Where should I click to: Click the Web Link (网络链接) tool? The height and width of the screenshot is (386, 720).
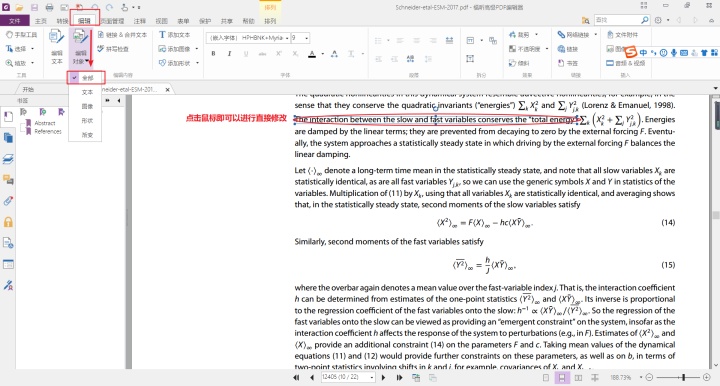click(573, 35)
